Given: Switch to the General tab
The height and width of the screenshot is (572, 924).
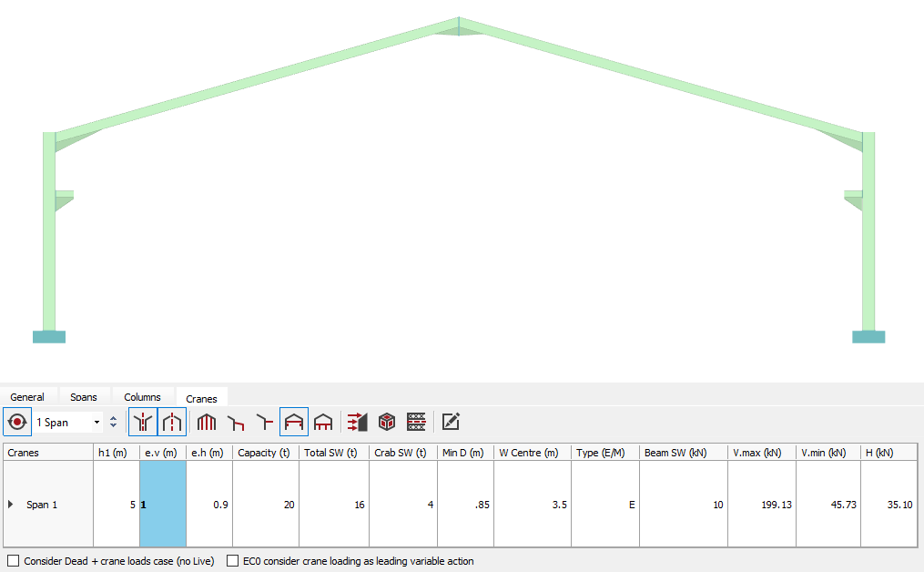Looking at the screenshot, I should (27, 397).
